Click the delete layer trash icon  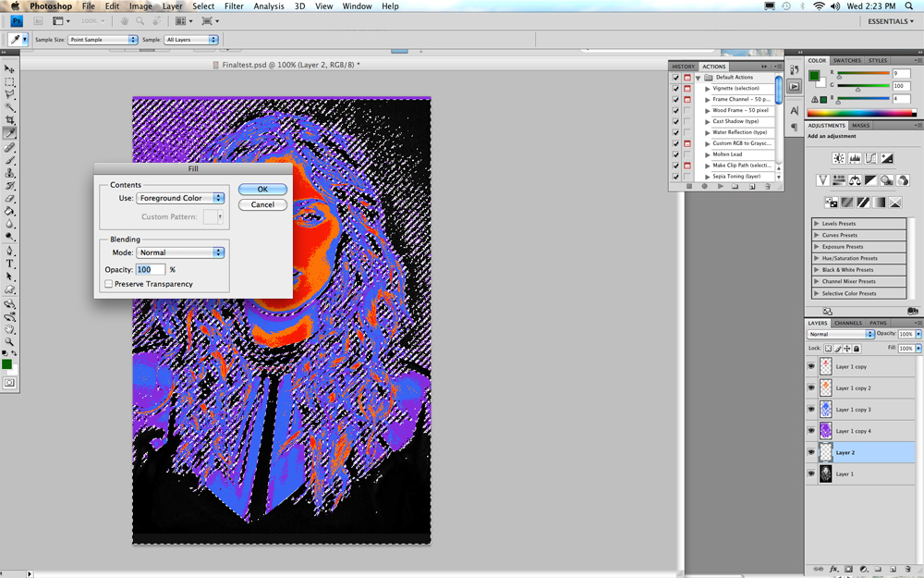[x=907, y=569]
